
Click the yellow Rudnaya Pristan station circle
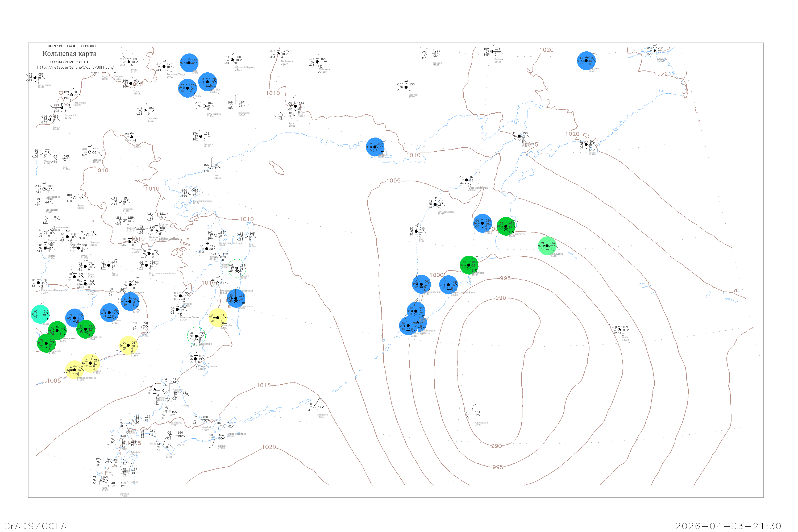coord(74,370)
